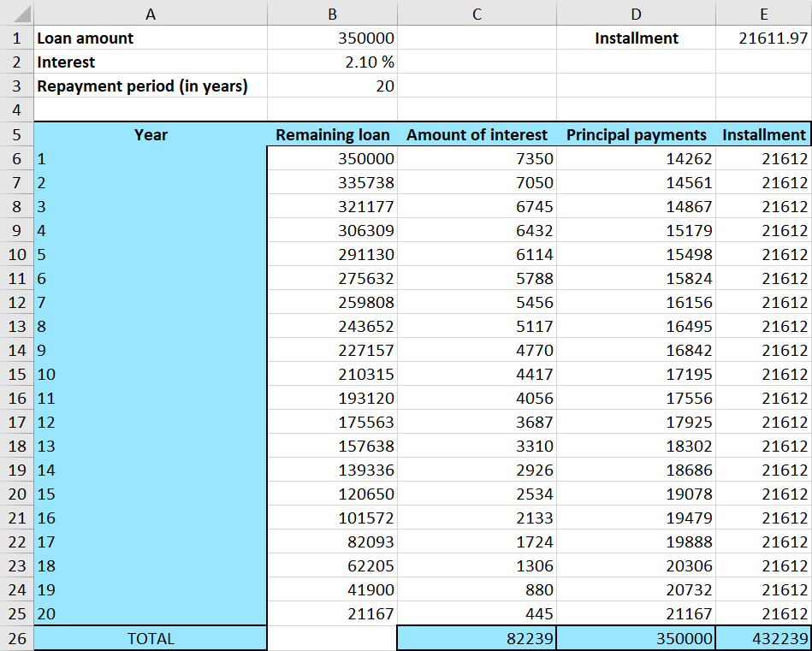Screen dimensions: 812x651
Task: Select the Remaining loan header cell
Action: [332, 134]
